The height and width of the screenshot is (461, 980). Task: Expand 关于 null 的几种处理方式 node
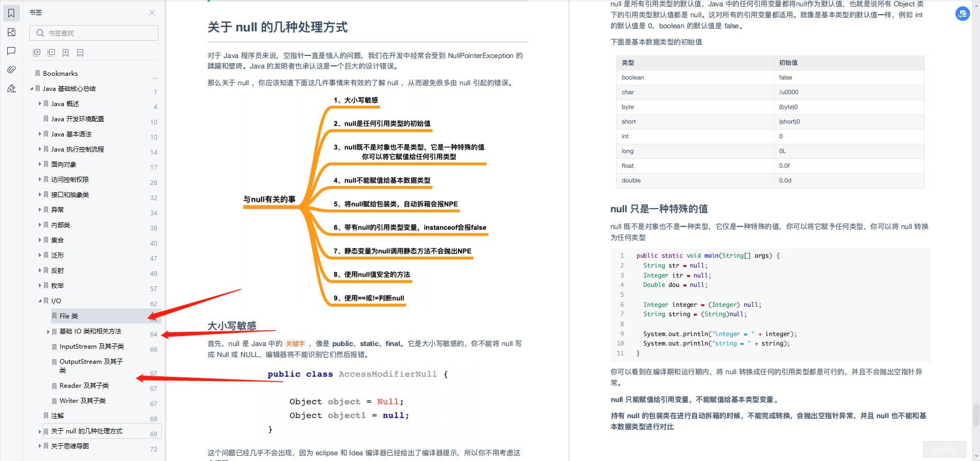coord(40,431)
